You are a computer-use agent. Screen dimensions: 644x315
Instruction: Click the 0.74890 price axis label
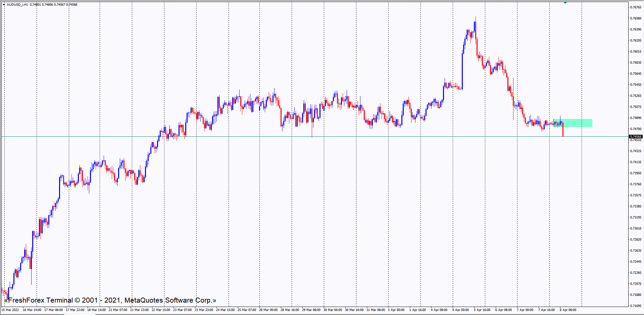(x=636, y=118)
